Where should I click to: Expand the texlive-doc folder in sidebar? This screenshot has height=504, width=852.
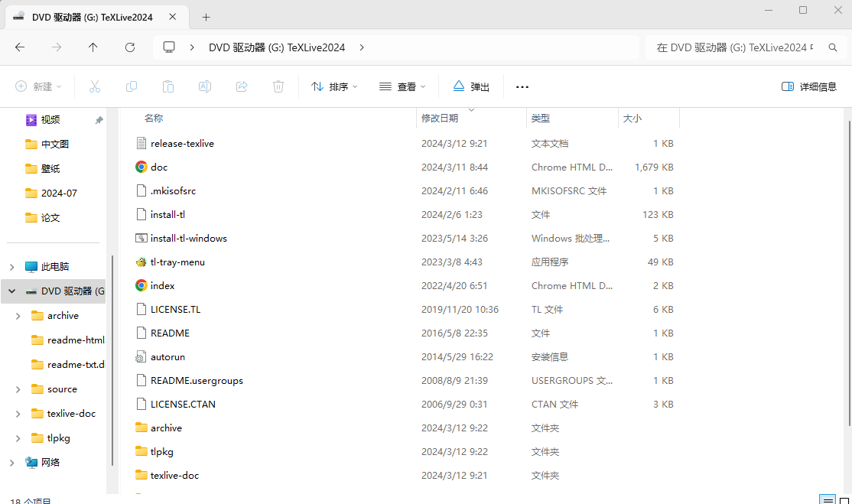click(18, 414)
